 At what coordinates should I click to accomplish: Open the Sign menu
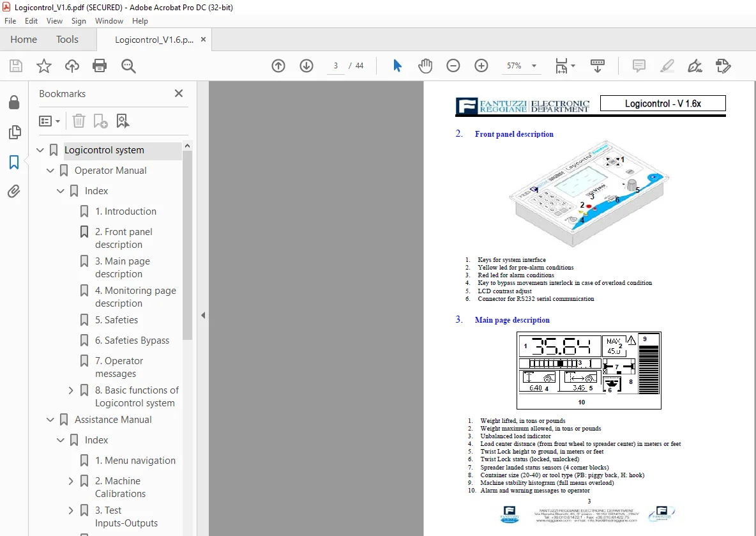click(79, 20)
